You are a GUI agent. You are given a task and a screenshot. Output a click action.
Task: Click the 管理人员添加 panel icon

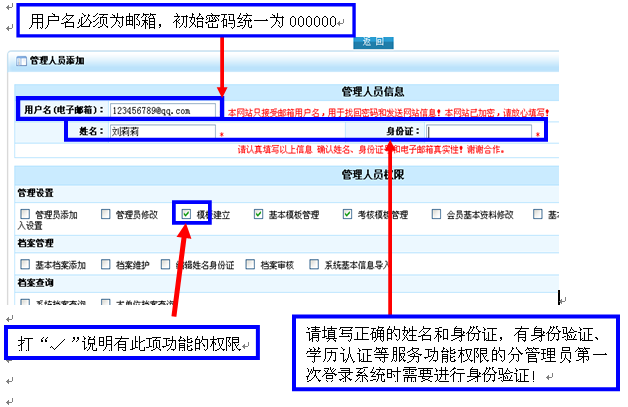pos(21,61)
